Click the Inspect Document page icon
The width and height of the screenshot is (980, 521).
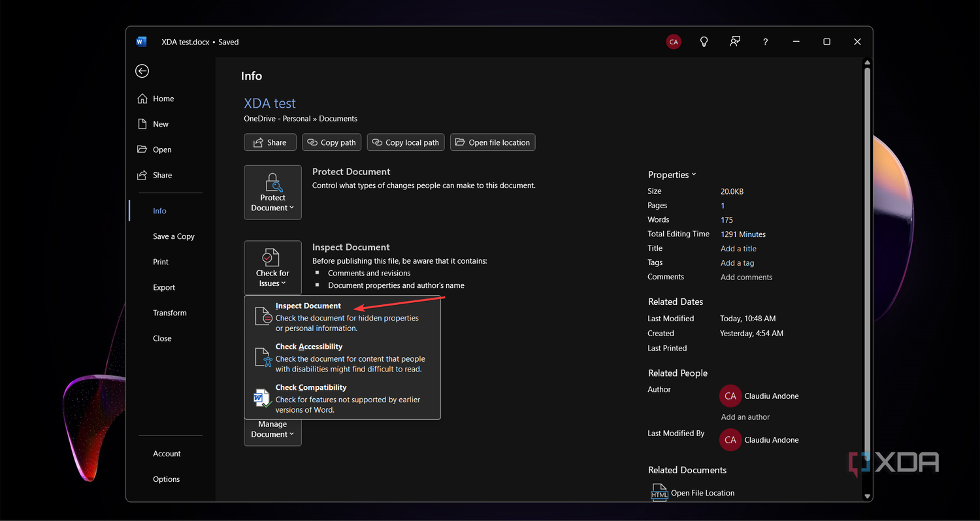tap(263, 317)
